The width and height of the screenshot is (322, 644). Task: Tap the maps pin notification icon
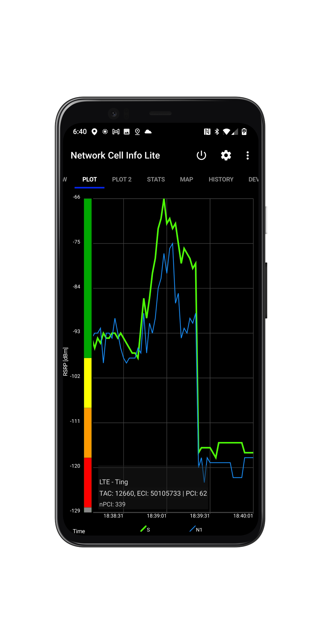pos(137,132)
